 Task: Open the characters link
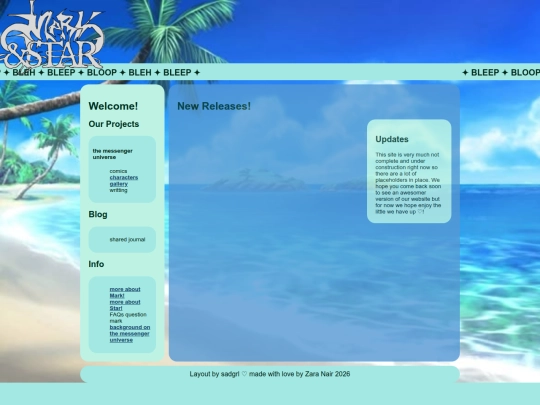(x=124, y=178)
